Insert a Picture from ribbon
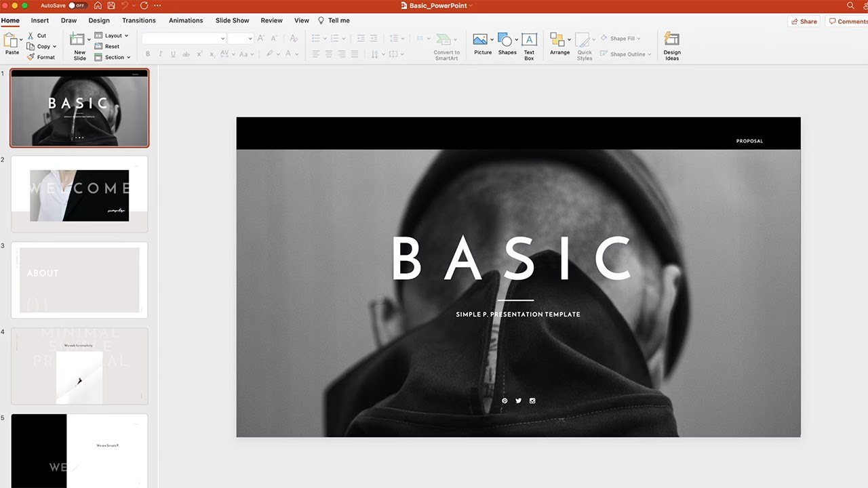868x488 pixels. 483,45
